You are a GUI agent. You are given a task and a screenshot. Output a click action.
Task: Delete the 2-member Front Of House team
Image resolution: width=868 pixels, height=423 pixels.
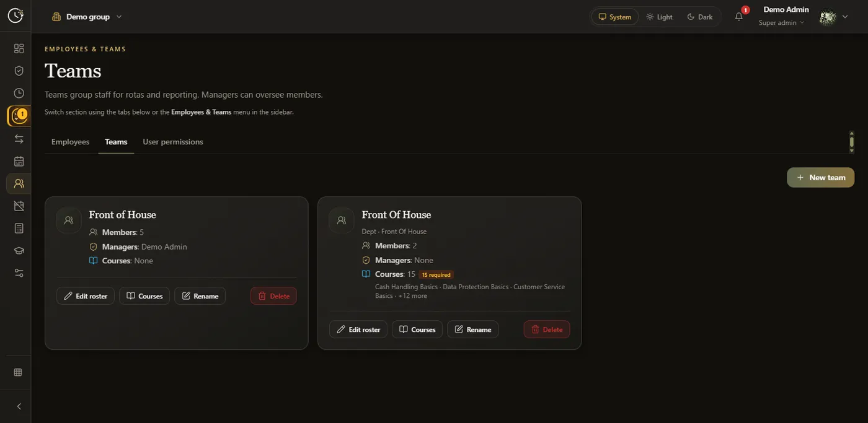[547, 329]
